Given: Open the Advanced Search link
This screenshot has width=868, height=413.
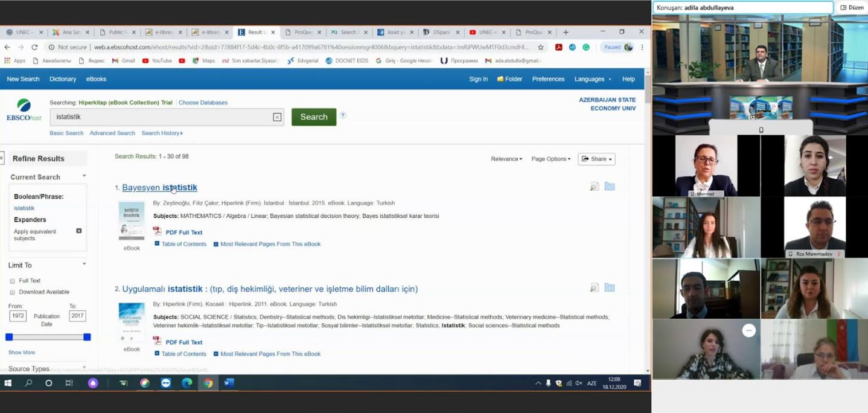Looking at the screenshot, I should tap(112, 133).
